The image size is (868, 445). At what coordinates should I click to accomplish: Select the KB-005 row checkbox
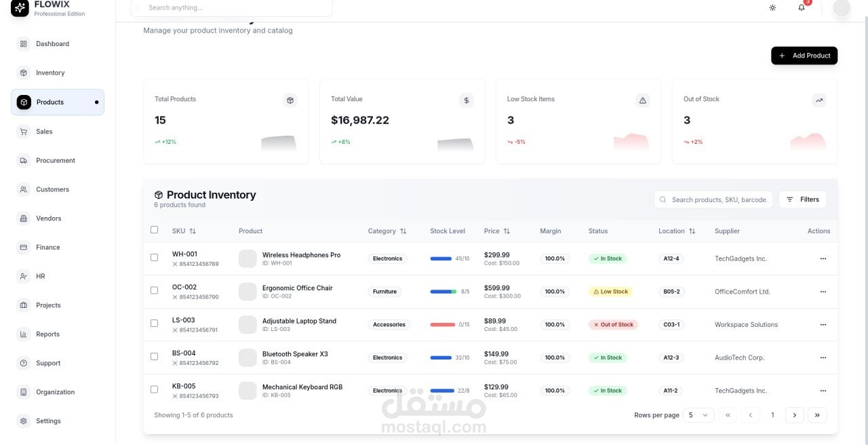[154, 389]
